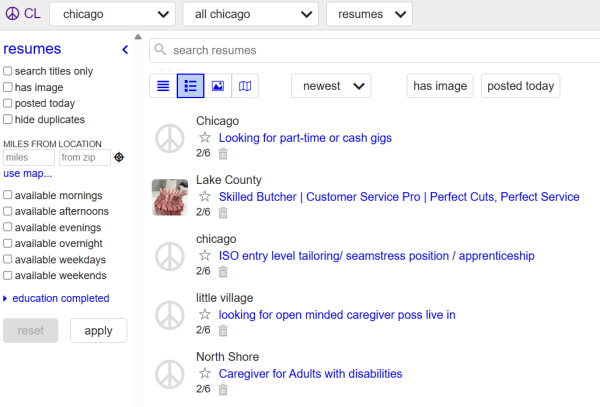This screenshot has width=600, height=407.
Task: Open the Skilled Butcher photo thumbnail
Action: (170, 197)
